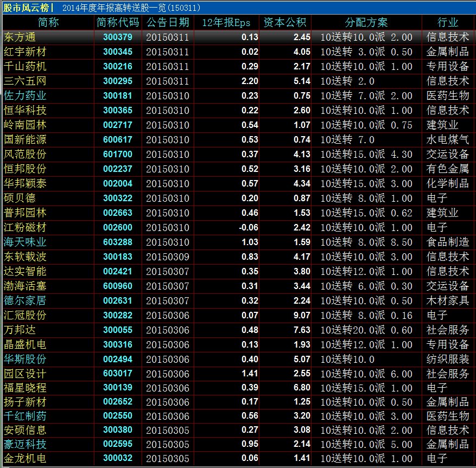Click 德尔家居 industry cell 木材家具
Screen dimensions: 476x468
click(448, 301)
